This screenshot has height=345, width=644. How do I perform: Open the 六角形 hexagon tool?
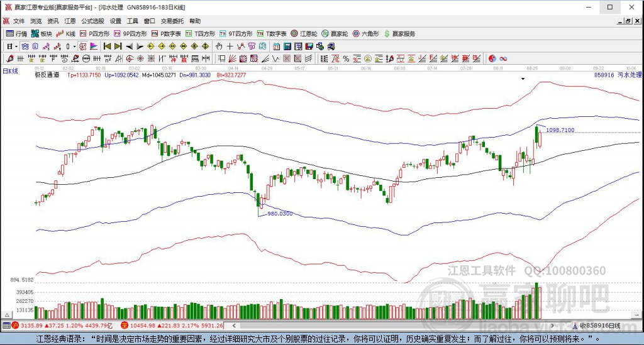[x=365, y=34]
